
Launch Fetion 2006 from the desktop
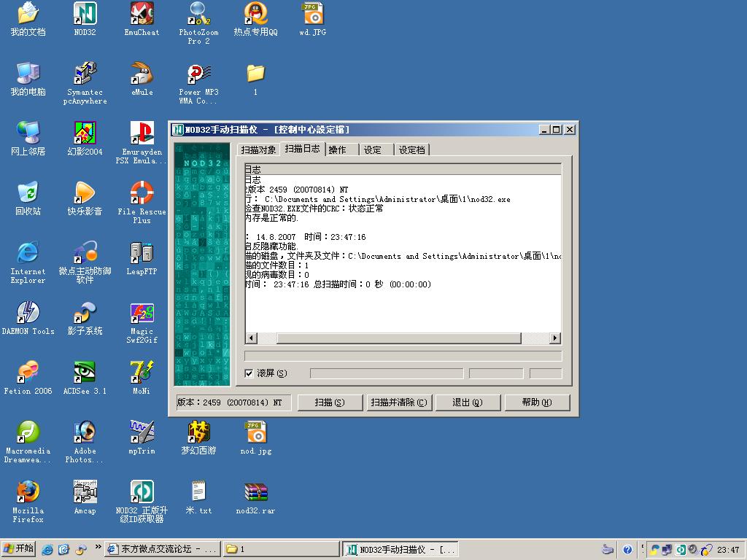(28, 378)
